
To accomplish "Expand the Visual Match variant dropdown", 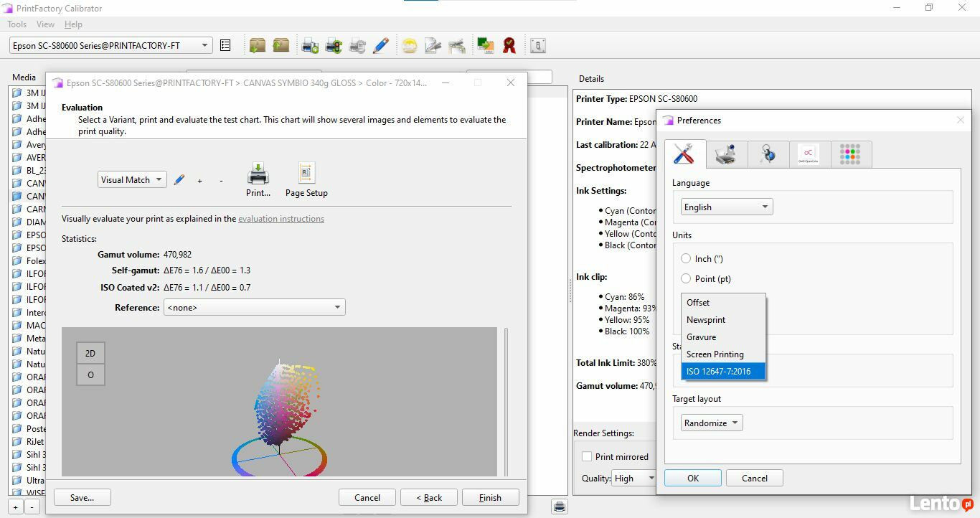I will [x=132, y=180].
